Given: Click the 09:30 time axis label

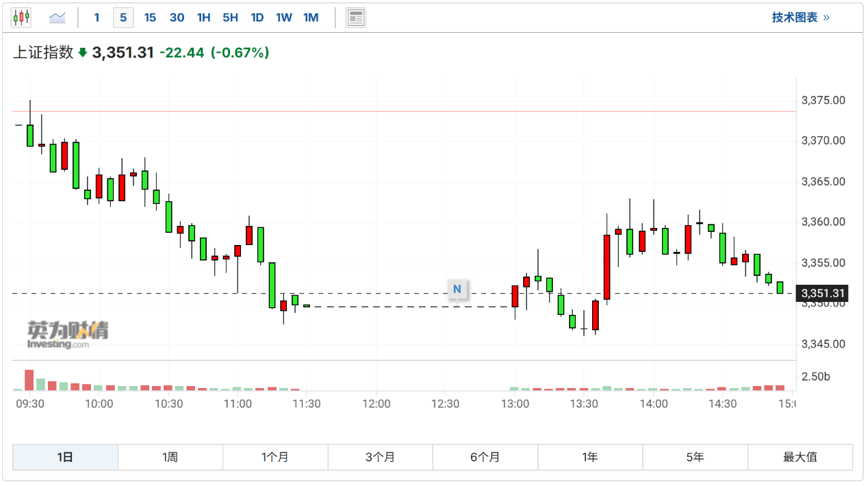Looking at the screenshot, I should pos(30,404).
